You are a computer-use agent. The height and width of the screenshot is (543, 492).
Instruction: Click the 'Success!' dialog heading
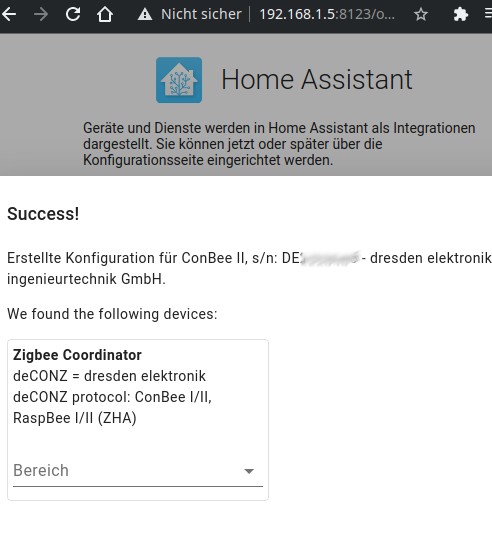43,214
